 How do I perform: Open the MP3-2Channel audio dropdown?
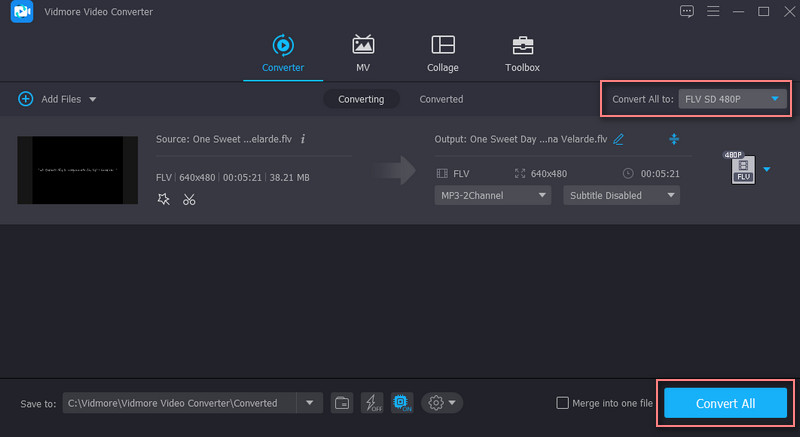click(493, 195)
